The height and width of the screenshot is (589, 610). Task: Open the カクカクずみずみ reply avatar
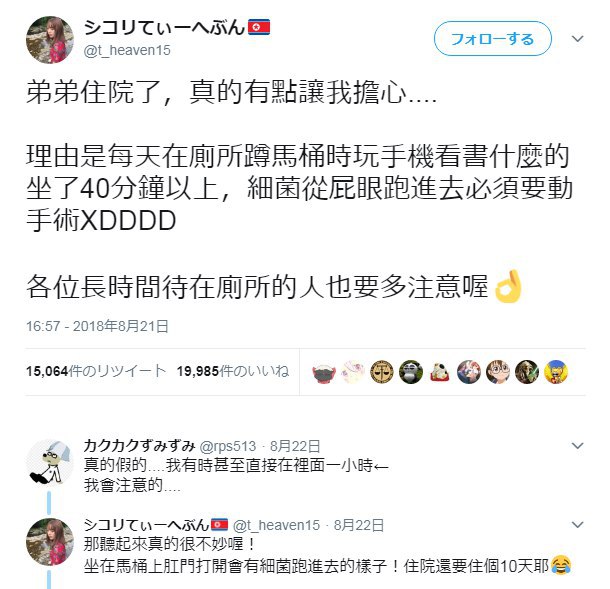[x=49, y=463]
